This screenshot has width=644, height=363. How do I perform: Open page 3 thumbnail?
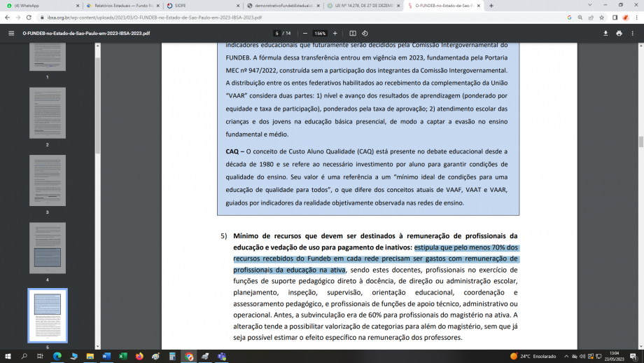(47, 181)
